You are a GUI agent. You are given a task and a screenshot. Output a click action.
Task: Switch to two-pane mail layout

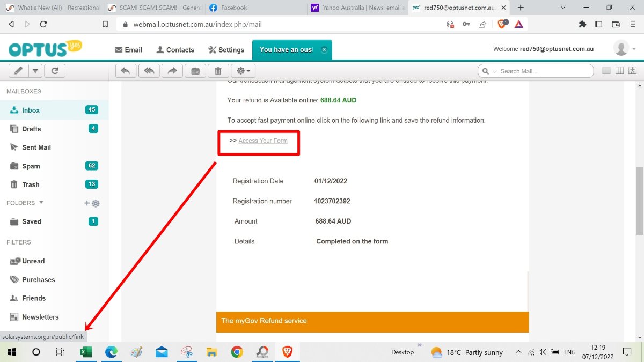click(x=606, y=71)
